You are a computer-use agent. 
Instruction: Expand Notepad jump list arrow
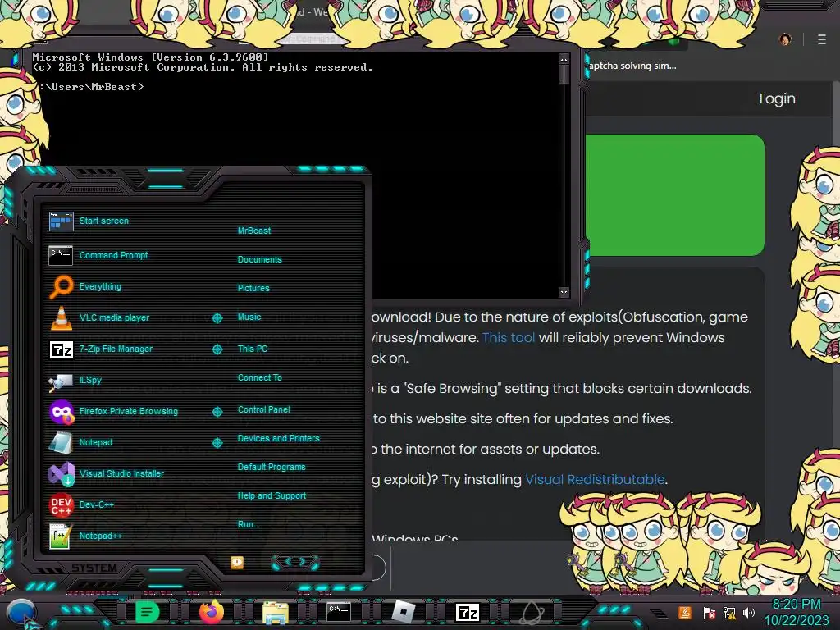pos(217,442)
